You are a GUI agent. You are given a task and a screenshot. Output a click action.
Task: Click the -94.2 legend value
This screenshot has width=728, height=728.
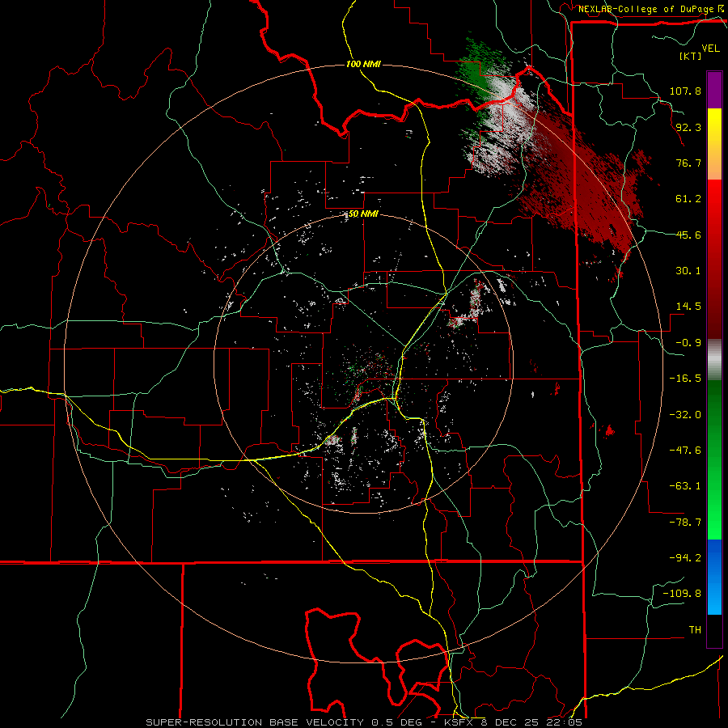click(685, 558)
